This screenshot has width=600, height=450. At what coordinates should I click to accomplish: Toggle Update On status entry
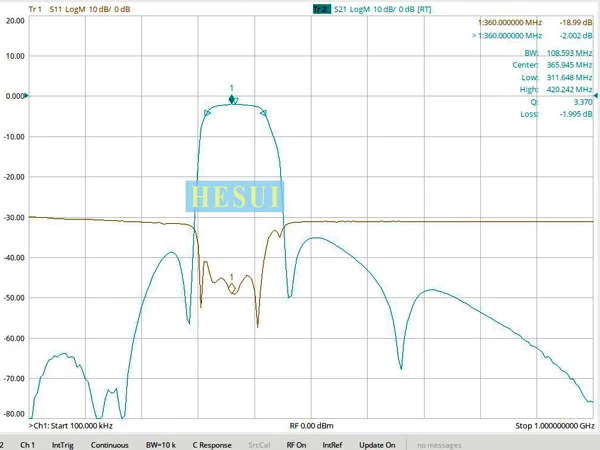377,445
